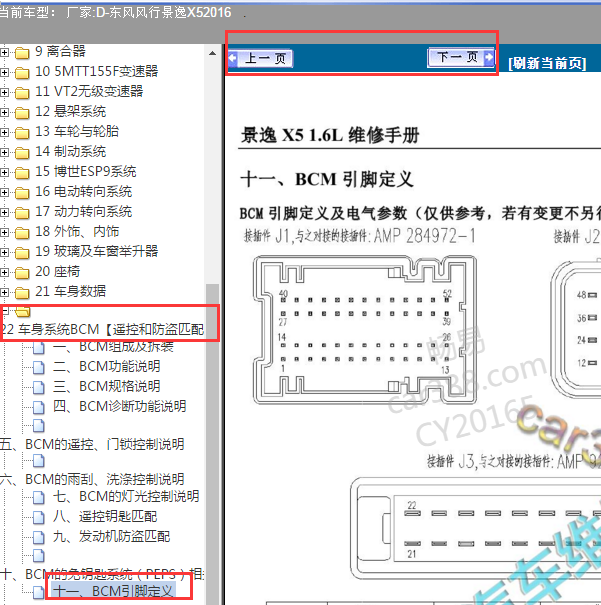Image resolution: width=601 pixels, height=605 pixels.
Task: Select folder icon of 14 制动系统
Action: (22, 153)
